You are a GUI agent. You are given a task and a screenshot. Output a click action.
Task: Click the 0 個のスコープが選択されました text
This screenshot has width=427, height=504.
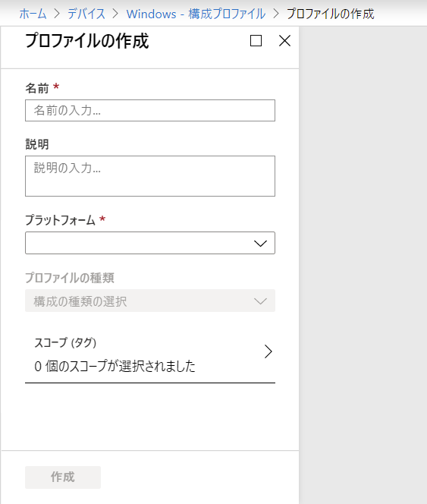(x=115, y=367)
